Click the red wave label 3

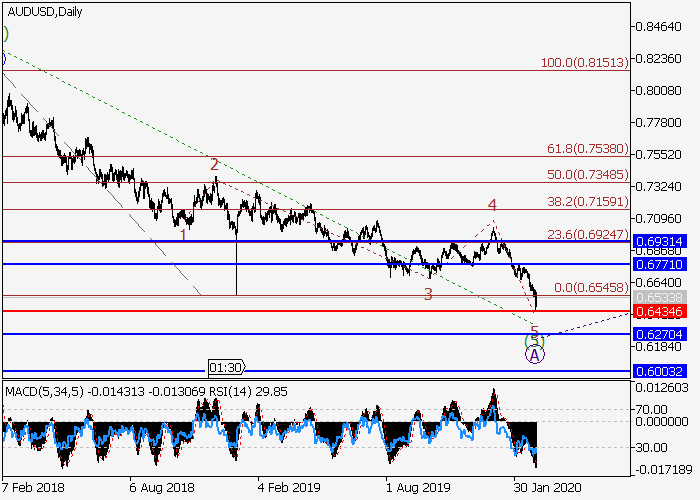[x=428, y=294]
